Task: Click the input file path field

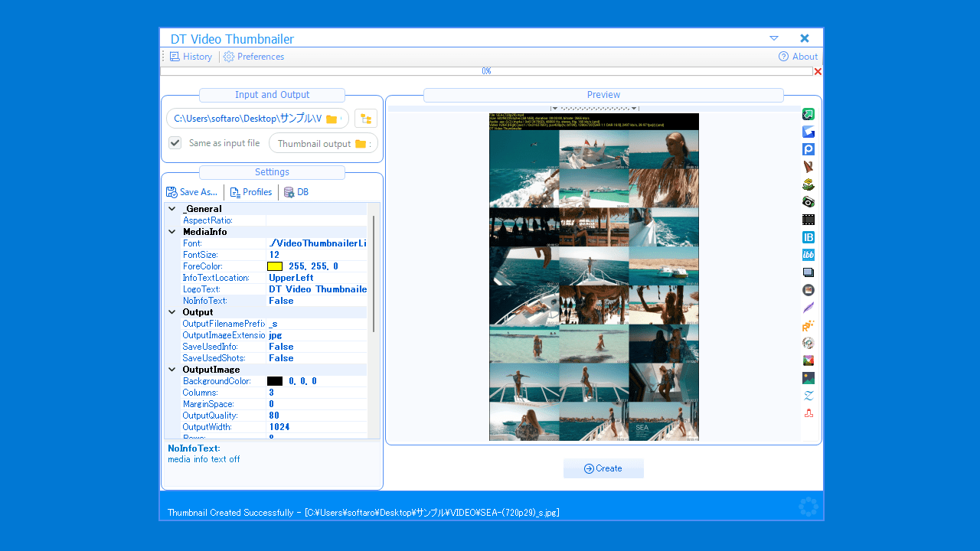Action: [x=257, y=119]
